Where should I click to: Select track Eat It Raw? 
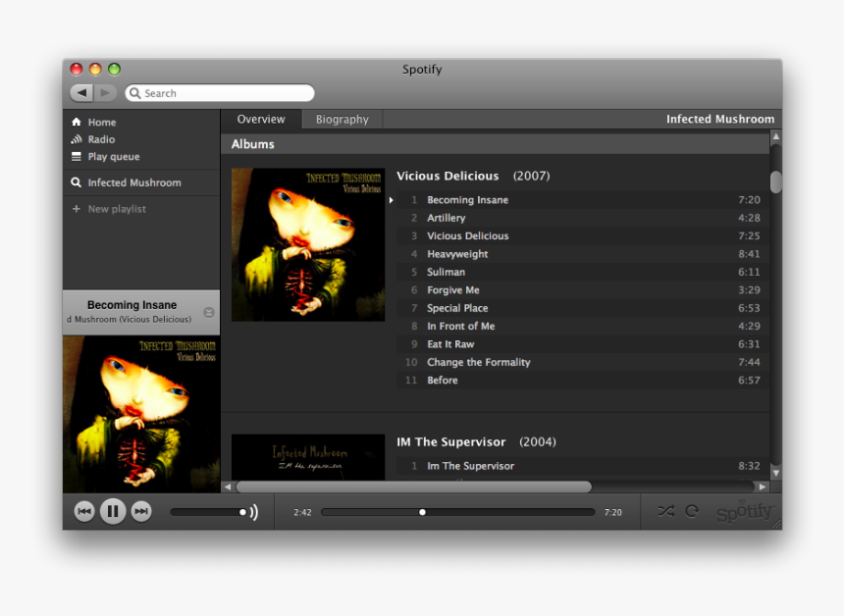582,343
